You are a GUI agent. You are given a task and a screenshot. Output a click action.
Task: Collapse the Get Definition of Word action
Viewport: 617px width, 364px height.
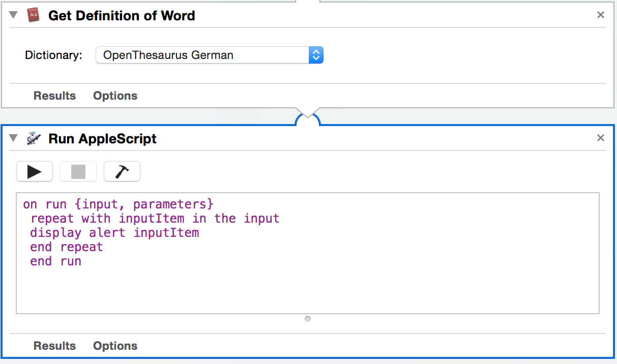click(x=14, y=15)
